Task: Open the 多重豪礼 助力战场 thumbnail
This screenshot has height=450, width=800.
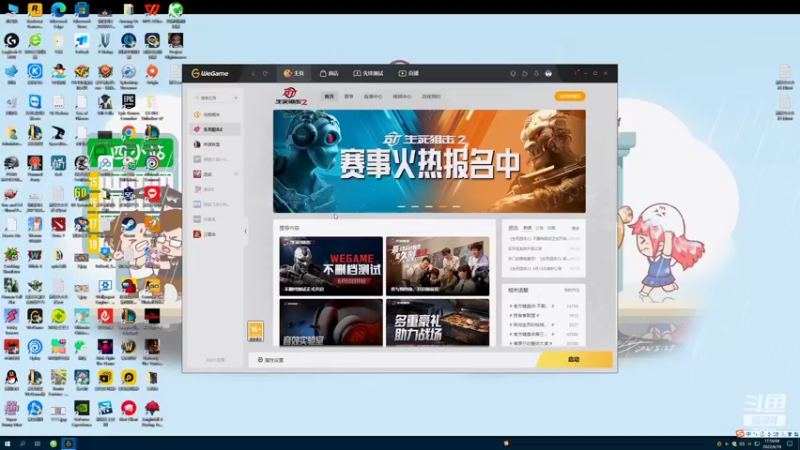Action: (x=438, y=322)
